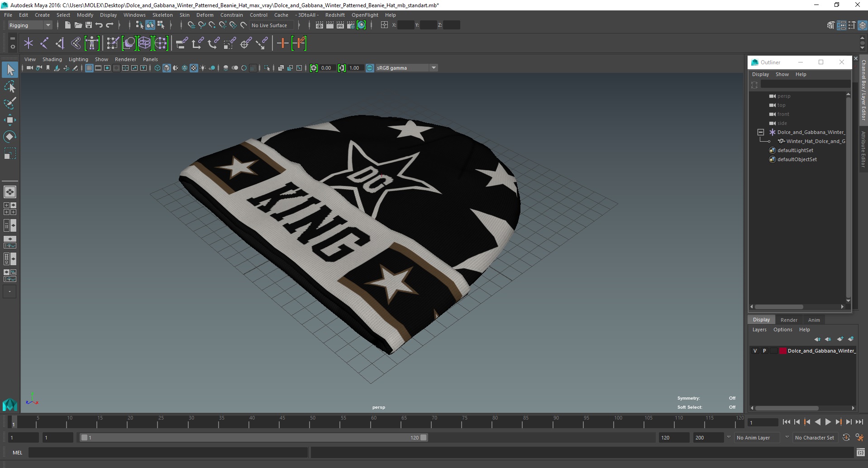The width and height of the screenshot is (868, 468).
Task: Click the No Live Surface field
Action: 272,25
